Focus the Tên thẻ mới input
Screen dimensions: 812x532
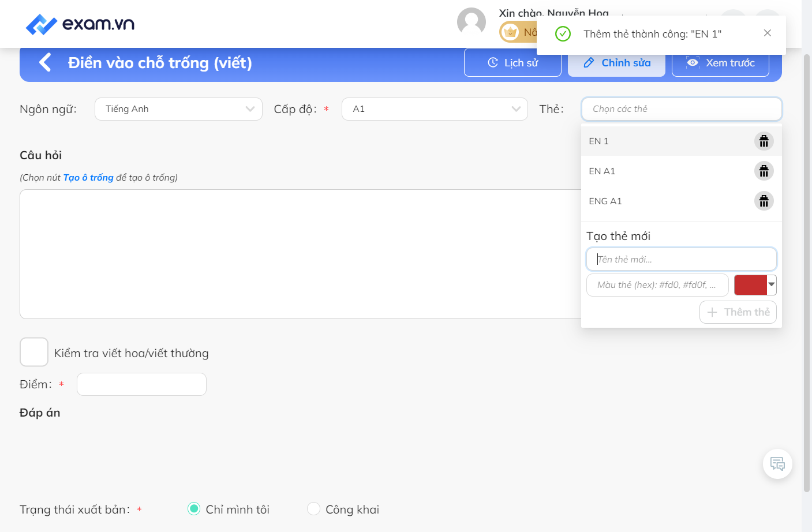pyautogui.click(x=682, y=259)
